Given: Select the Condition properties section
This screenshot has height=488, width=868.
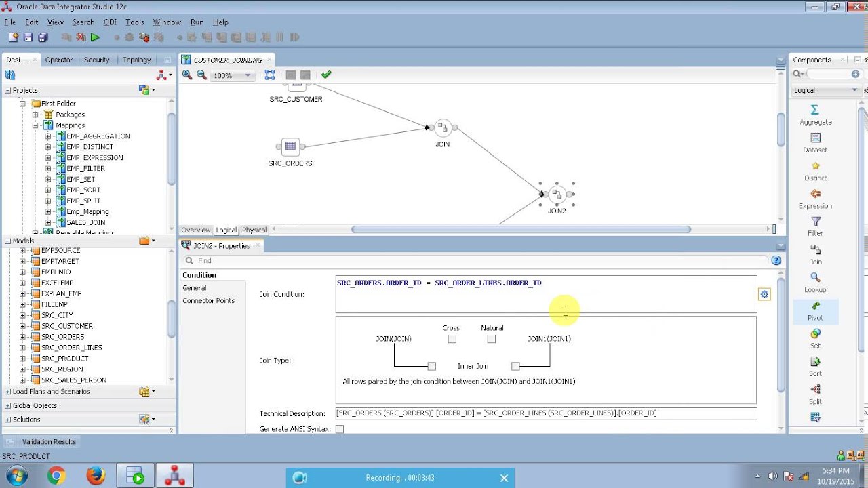Looking at the screenshot, I should coord(199,275).
